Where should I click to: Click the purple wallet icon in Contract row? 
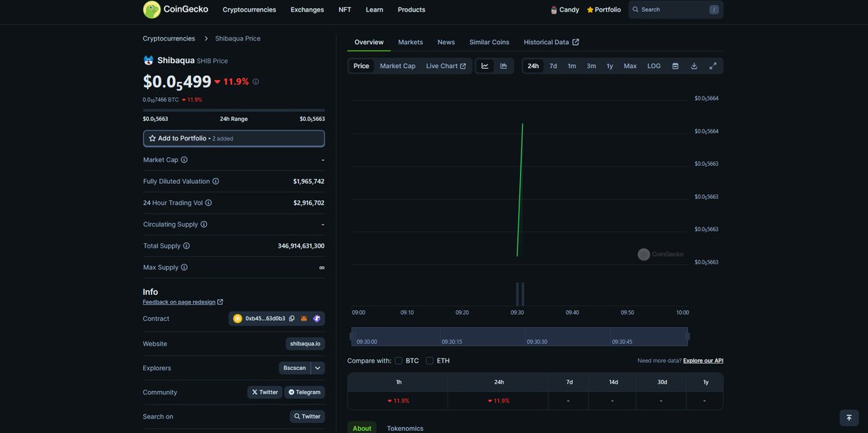317,319
